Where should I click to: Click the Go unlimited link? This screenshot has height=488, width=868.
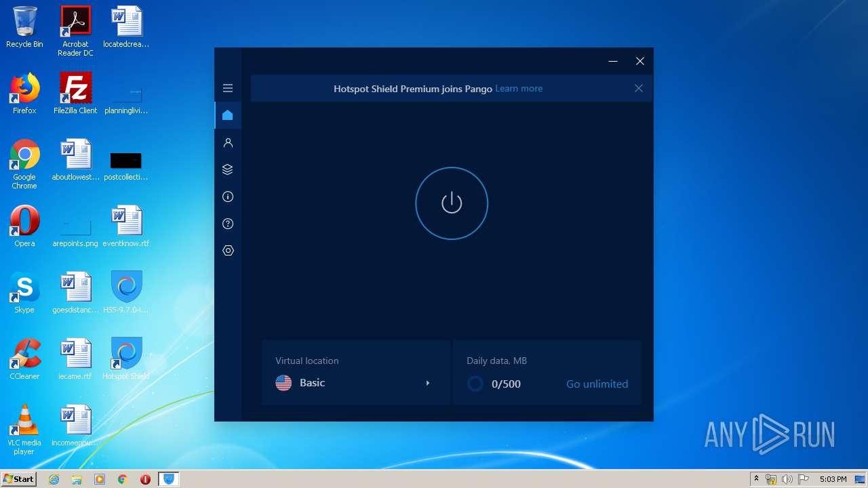pyautogui.click(x=597, y=384)
